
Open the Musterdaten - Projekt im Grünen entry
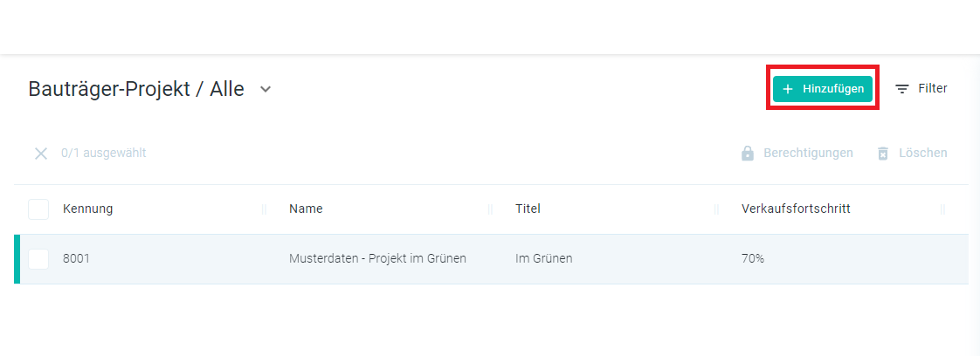pyautogui.click(x=377, y=258)
